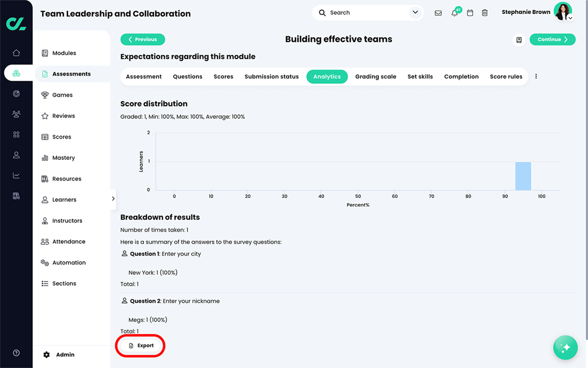Viewport: 588px width, 368px height.
Task: Select the library icon in the left rail
Action: click(16, 196)
